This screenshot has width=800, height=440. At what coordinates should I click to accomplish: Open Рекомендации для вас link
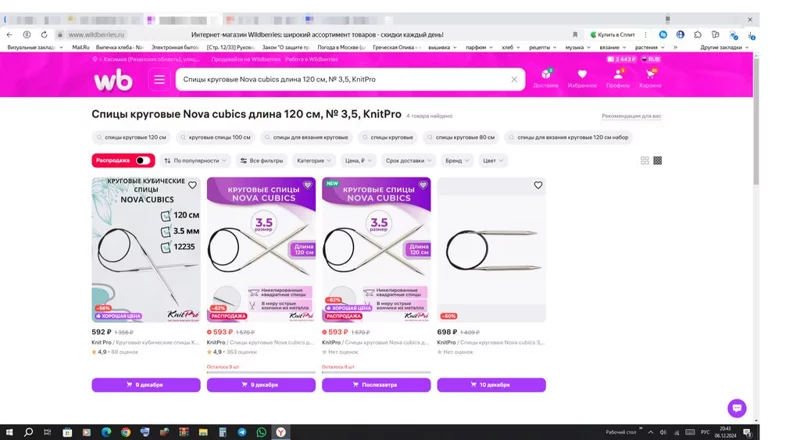[631, 116]
